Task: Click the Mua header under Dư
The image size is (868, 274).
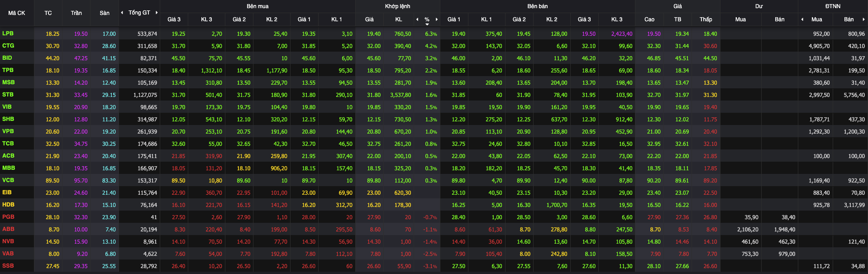Action: [x=740, y=19]
